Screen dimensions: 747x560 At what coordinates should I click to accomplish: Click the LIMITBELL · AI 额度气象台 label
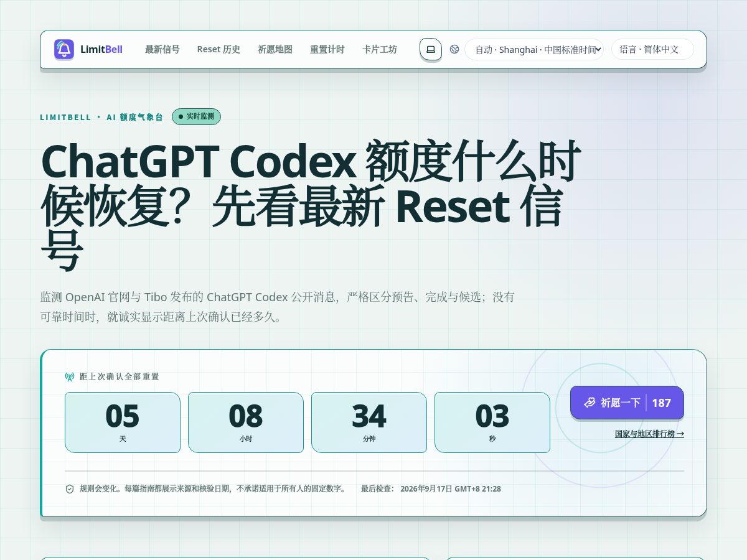[x=101, y=117]
